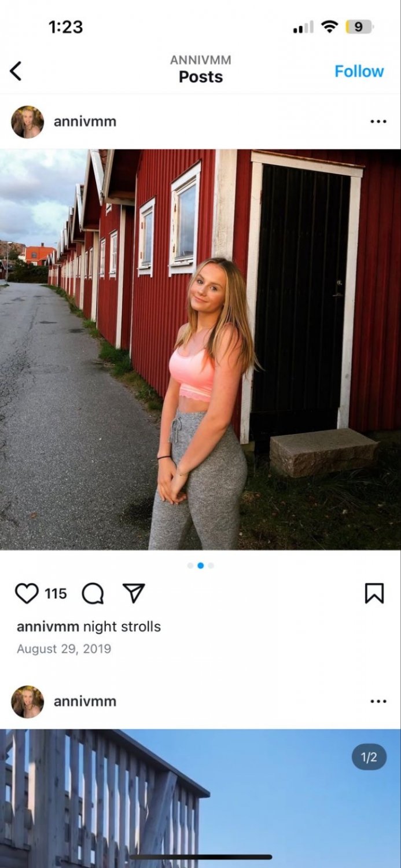This screenshot has height=868, width=401.
Task: View the 115 likes count
Action: [56, 594]
